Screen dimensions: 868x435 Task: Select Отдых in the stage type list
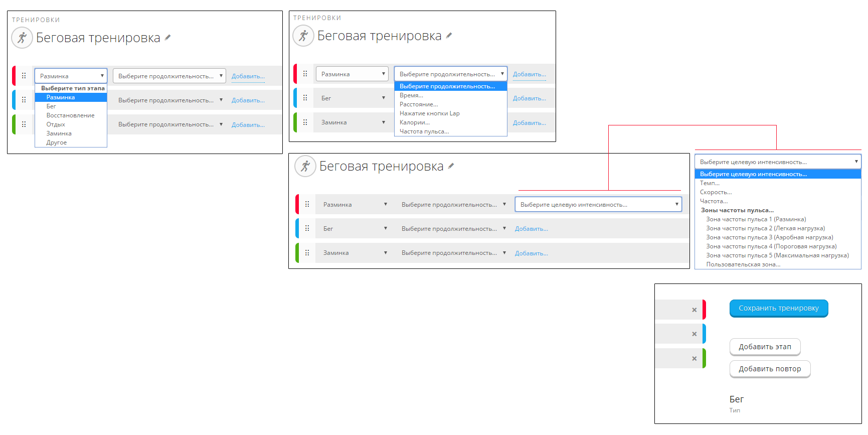[x=56, y=124]
